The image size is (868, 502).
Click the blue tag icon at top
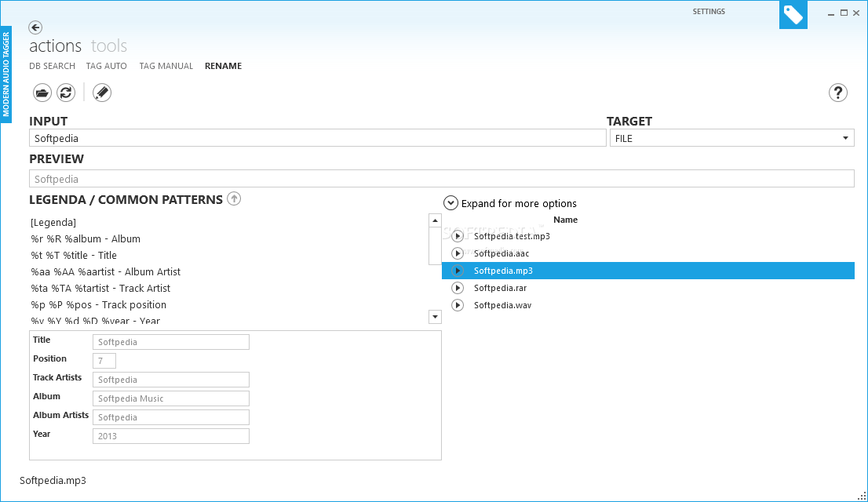(793, 15)
